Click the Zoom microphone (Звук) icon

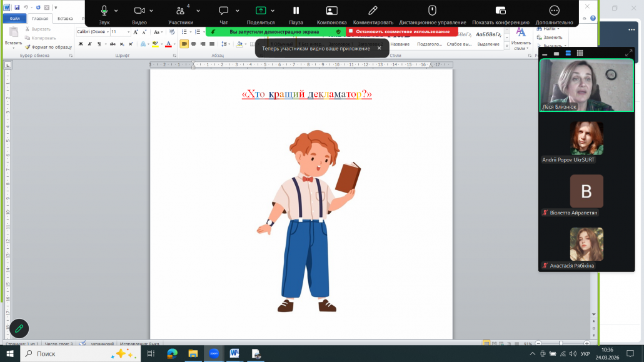coord(104,11)
